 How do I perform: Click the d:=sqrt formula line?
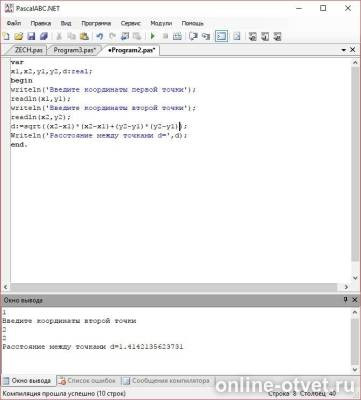click(99, 126)
